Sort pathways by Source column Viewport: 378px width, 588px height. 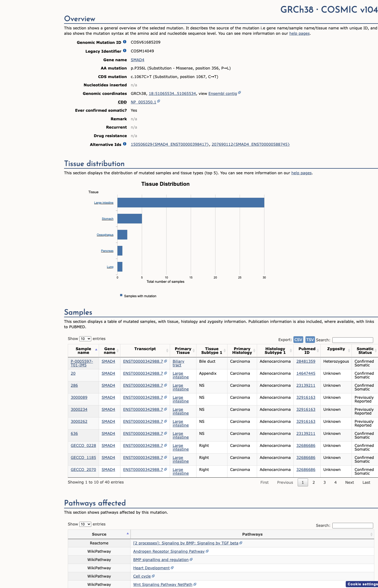(x=99, y=534)
